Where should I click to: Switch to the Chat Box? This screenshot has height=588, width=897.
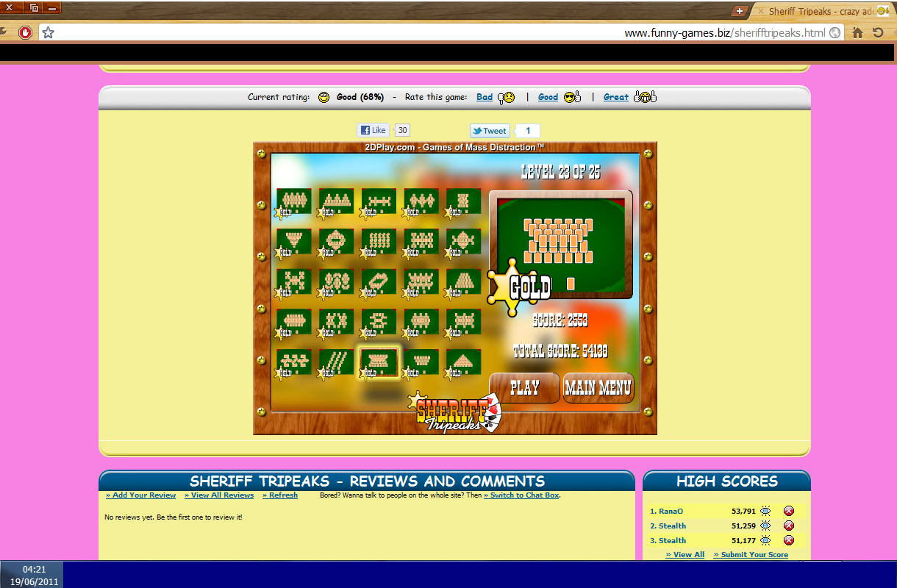522,495
